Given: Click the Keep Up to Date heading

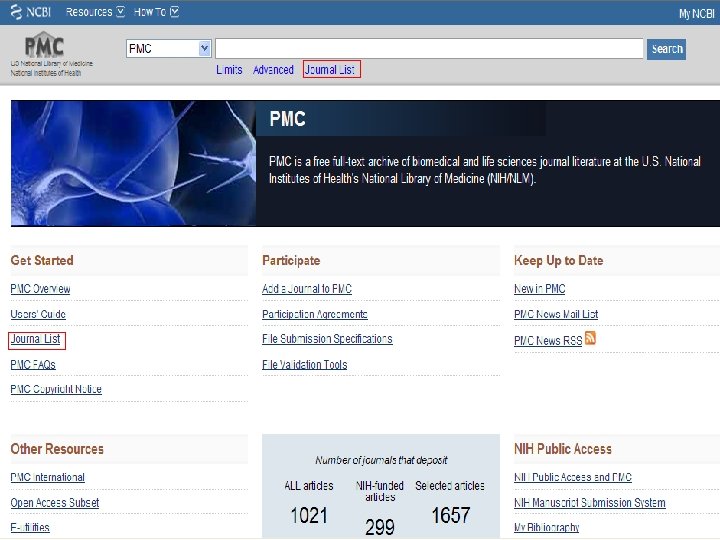Looking at the screenshot, I should point(558,260).
